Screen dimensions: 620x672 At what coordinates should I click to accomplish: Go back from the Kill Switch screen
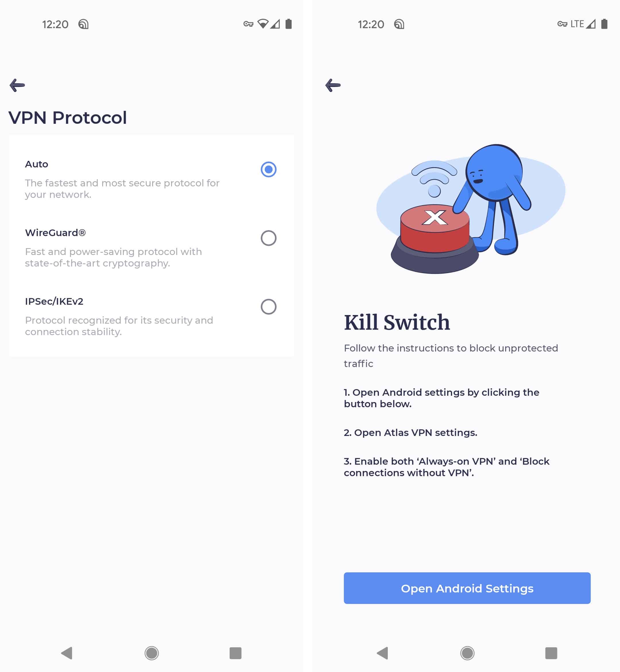tap(333, 85)
